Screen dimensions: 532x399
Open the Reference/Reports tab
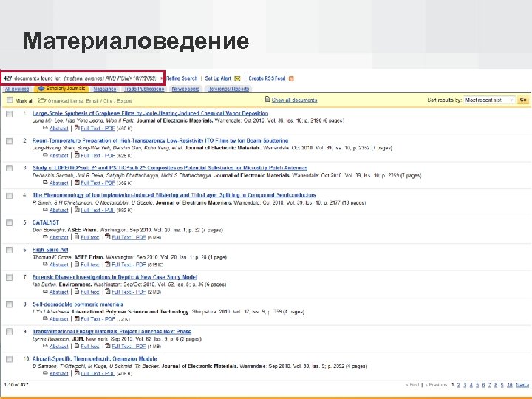click(x=228, y=89)
